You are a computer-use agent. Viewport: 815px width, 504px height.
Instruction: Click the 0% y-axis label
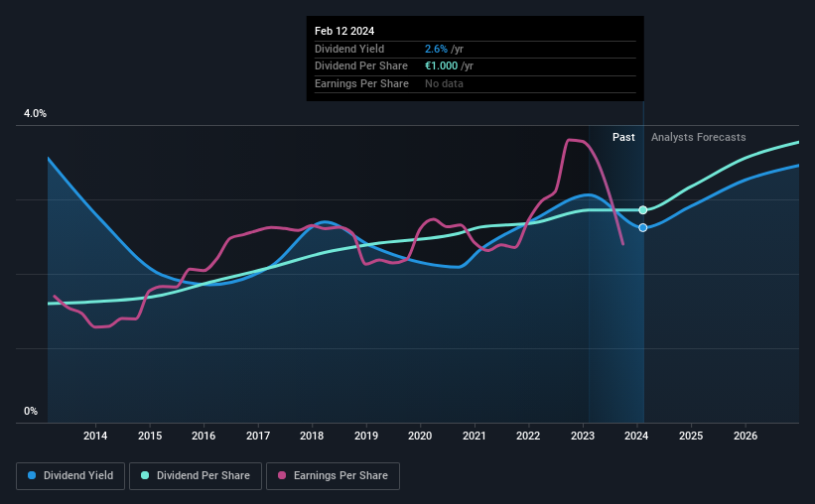[31, 411]
